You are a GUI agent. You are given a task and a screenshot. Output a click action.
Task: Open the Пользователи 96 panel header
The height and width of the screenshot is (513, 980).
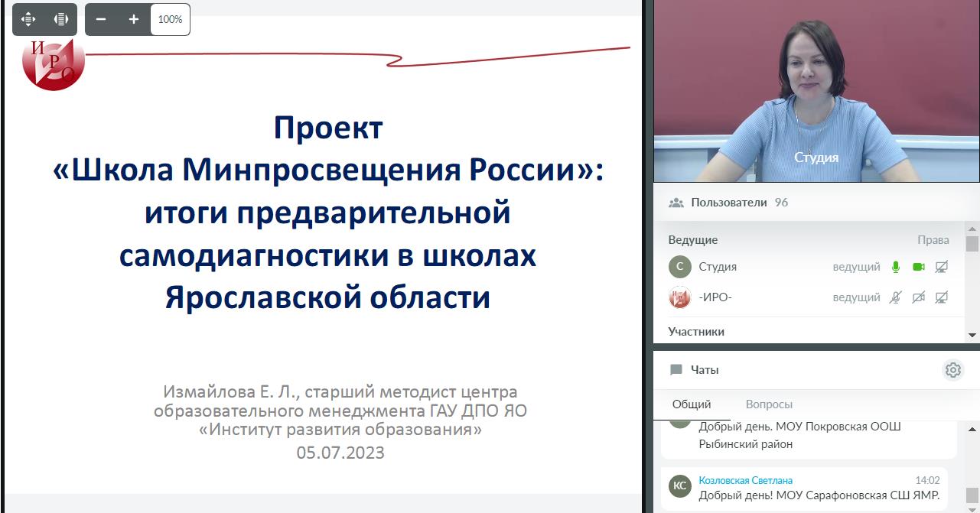[x=816, y=203]
